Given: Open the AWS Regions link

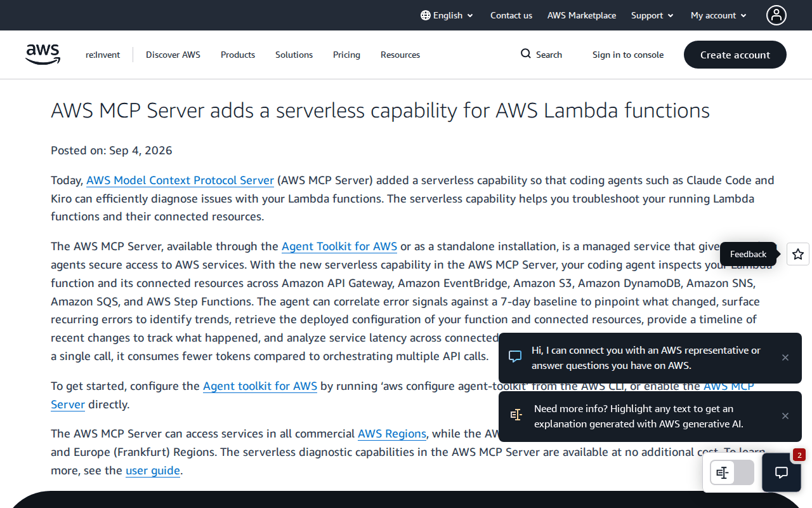Looking at the screenshot, I should click(x=392, y=434).
